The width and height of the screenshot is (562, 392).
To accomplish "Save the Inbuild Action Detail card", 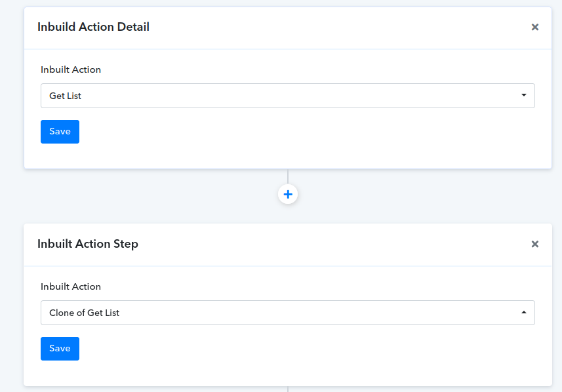I will (60, 132).
